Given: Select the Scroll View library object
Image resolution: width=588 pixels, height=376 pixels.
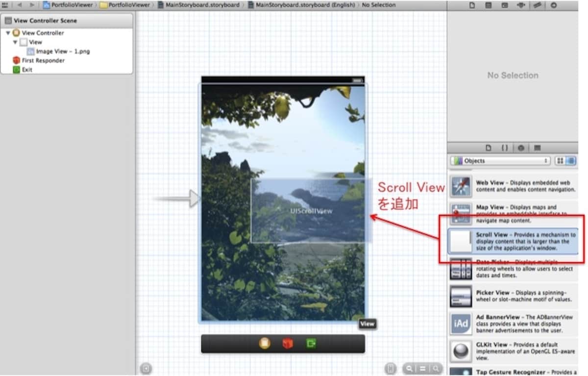Looking at the screenshot, I should (513, 241).
